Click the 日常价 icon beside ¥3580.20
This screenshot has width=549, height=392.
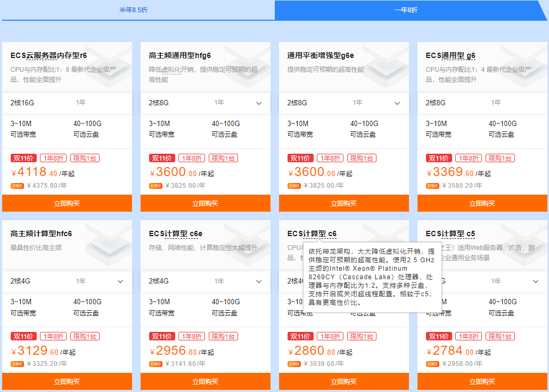tap(432, 186)
